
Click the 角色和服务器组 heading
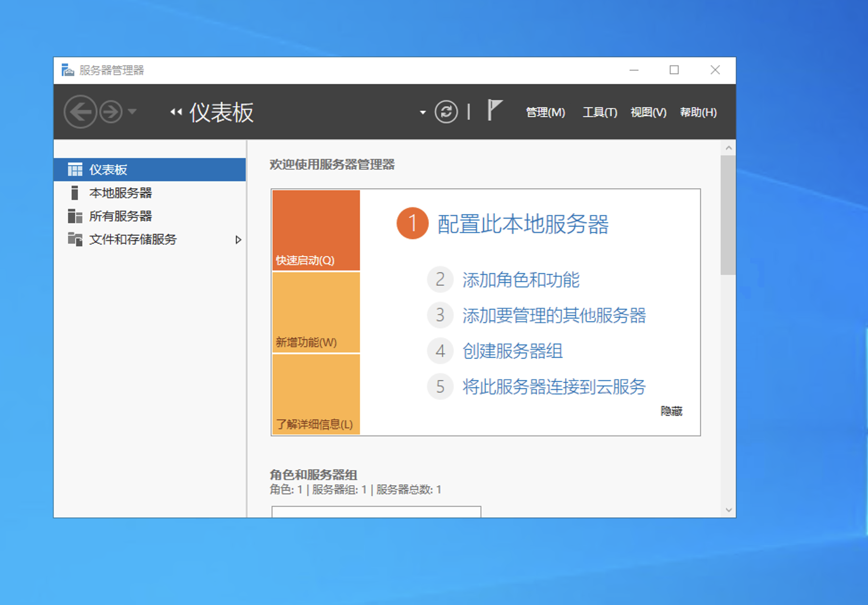pos(313,475)
